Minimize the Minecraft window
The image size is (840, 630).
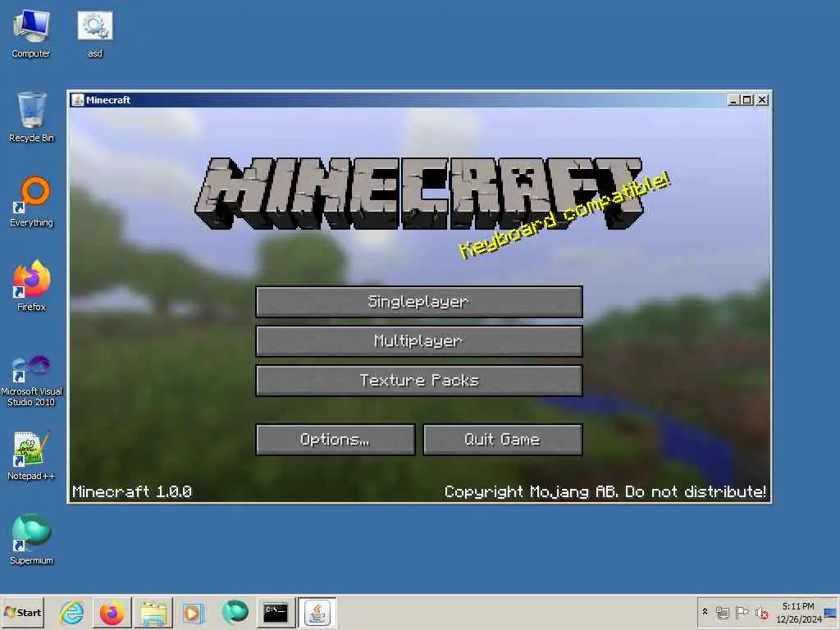point(733,99)
